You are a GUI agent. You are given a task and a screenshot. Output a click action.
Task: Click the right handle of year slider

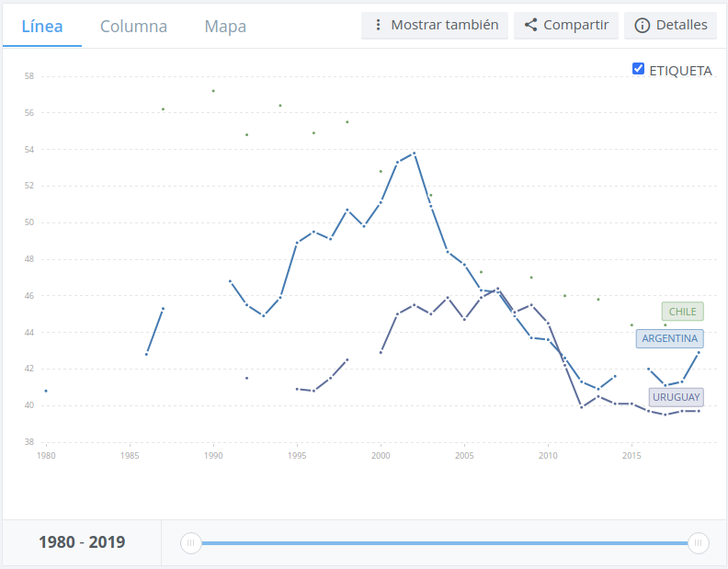click(699, 543)
